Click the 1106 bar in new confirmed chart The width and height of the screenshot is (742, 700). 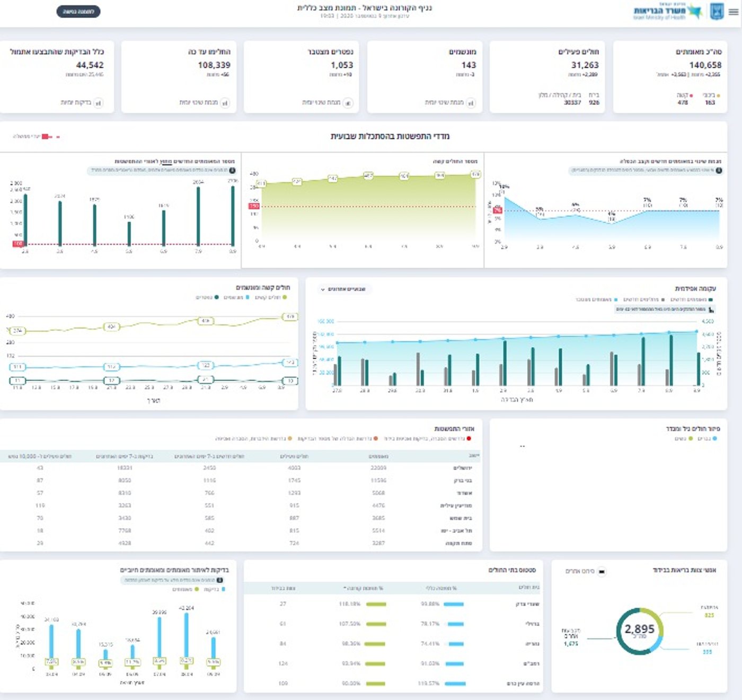(129, 233)
